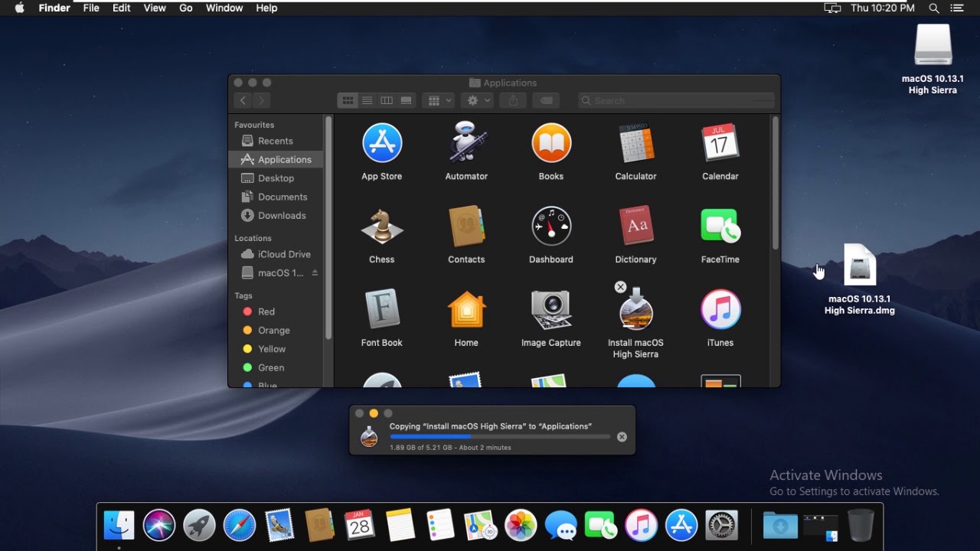
Task: Click the Share toolbar button
Action: [x=513, y=100]
